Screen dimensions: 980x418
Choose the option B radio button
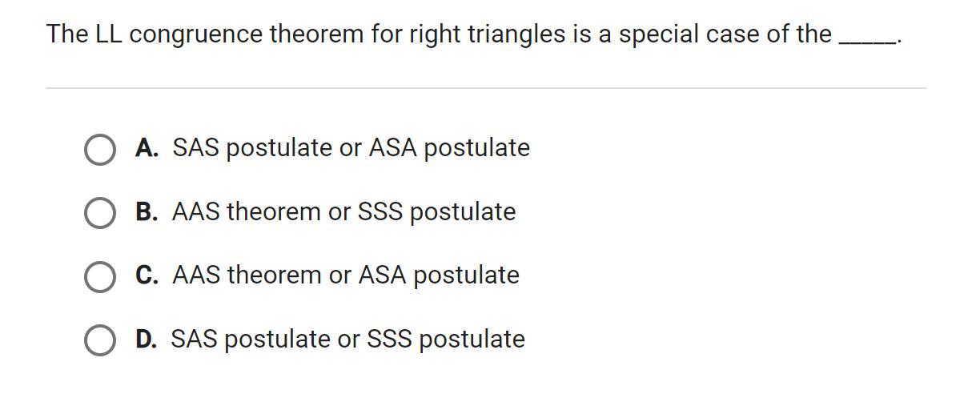pyautogui.click(x=99, y=213)
